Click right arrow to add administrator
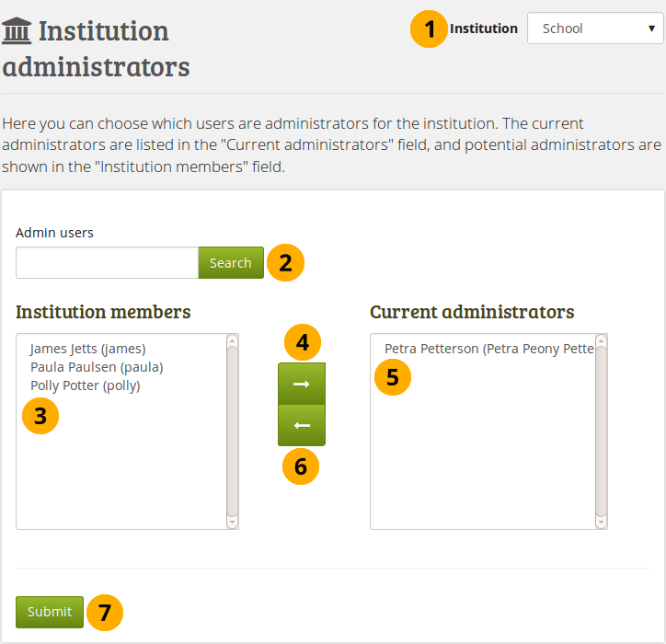The width and height of the screenshot is (666, 644). click(302, 385)
